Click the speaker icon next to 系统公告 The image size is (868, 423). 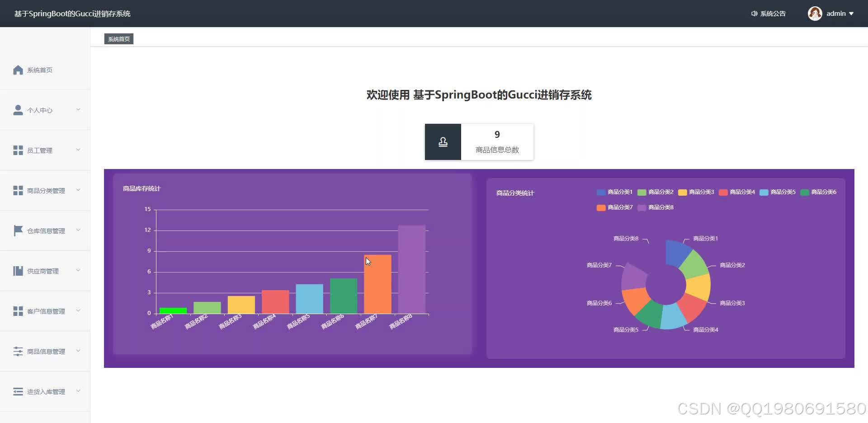pos(754,14)
